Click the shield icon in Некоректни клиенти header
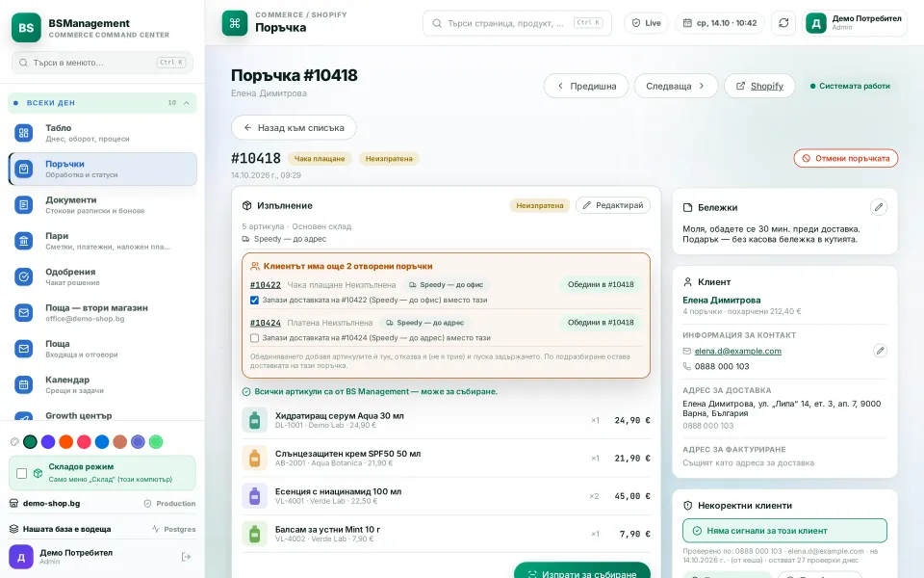The height and width of the screenshot is (578, 924). point(687,506)
